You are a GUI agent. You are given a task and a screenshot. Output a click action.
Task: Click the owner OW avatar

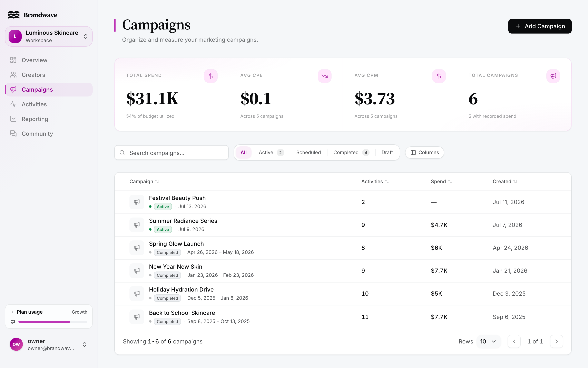[x=16, y=344]
